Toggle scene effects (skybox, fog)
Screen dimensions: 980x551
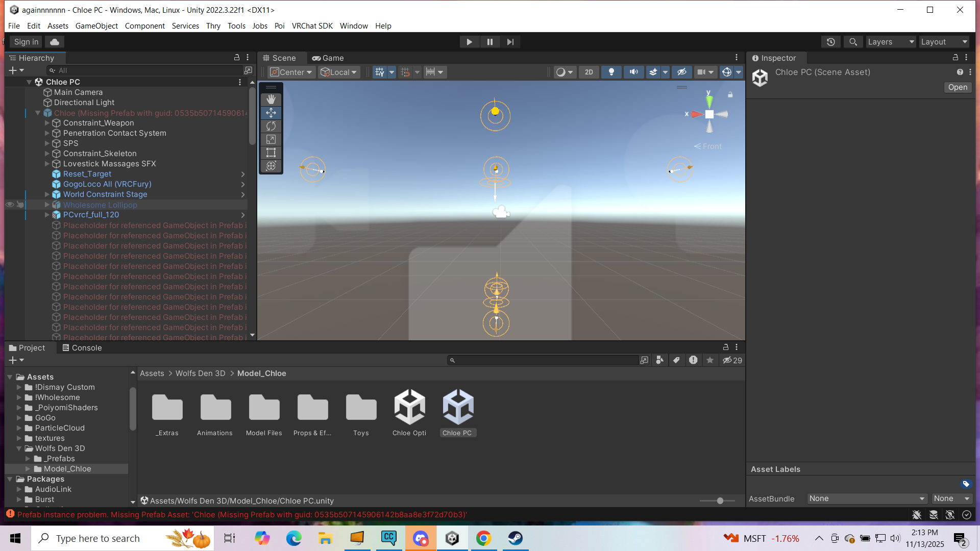pyautogui.click(x=653, y=72)
